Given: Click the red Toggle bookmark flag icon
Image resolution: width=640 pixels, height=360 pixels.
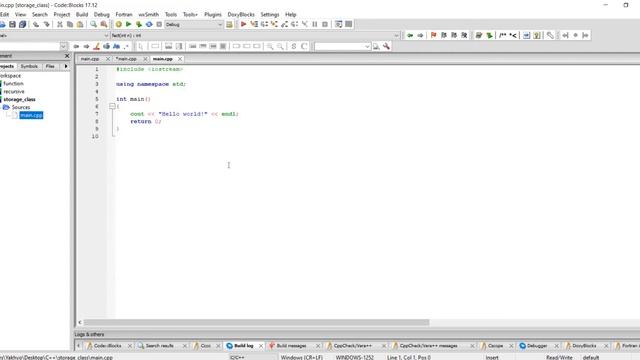Looking at the screenshot, I should pos(433,36).
